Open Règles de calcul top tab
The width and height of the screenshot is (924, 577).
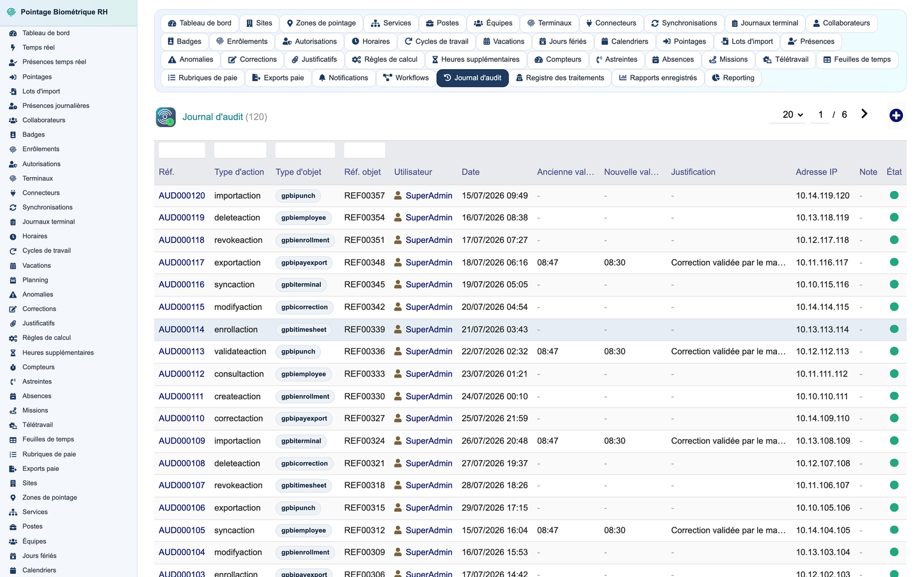click(384, 59)
